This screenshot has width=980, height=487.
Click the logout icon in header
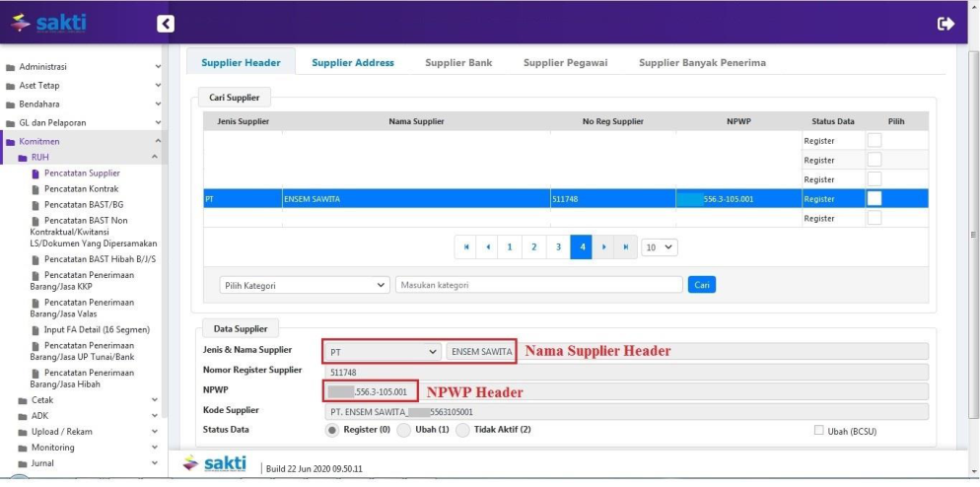(x=945, y=24)
